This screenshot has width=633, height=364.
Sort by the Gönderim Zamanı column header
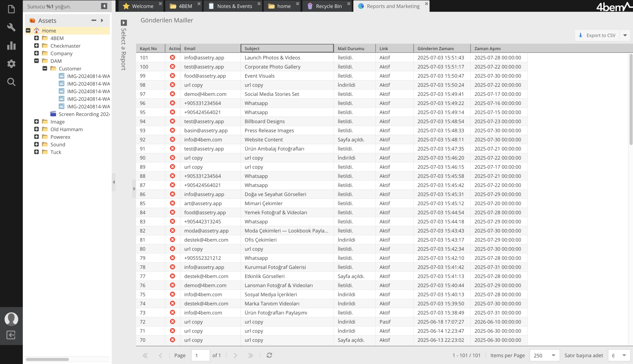tap(442, 48)
